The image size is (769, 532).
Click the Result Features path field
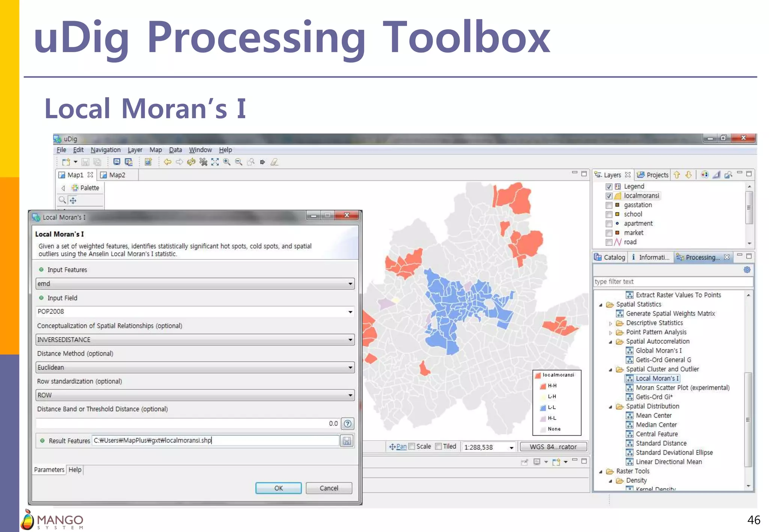pyautogui.click(x=216, y=440)
